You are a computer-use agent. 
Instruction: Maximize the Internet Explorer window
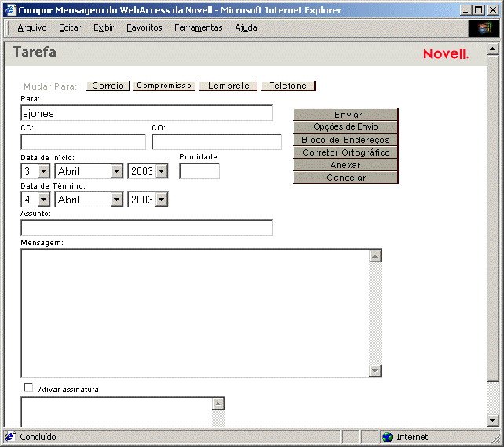coord(479,10)
